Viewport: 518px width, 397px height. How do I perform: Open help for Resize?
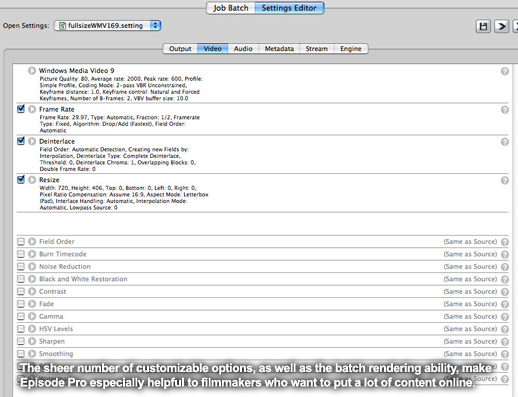click(505, 180)
